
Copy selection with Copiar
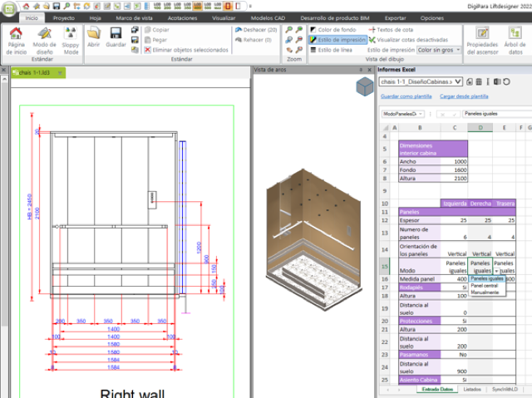coord(157,30)
